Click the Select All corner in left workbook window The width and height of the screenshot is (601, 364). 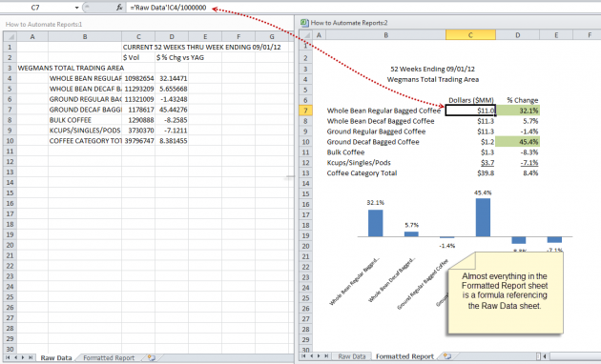pyautogui.click(x=10, y=37)
